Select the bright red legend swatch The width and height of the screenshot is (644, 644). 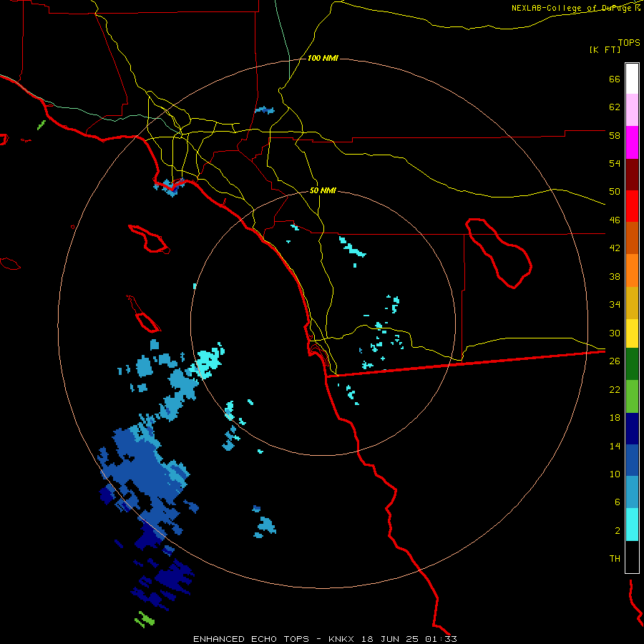(x=632, y=206)
